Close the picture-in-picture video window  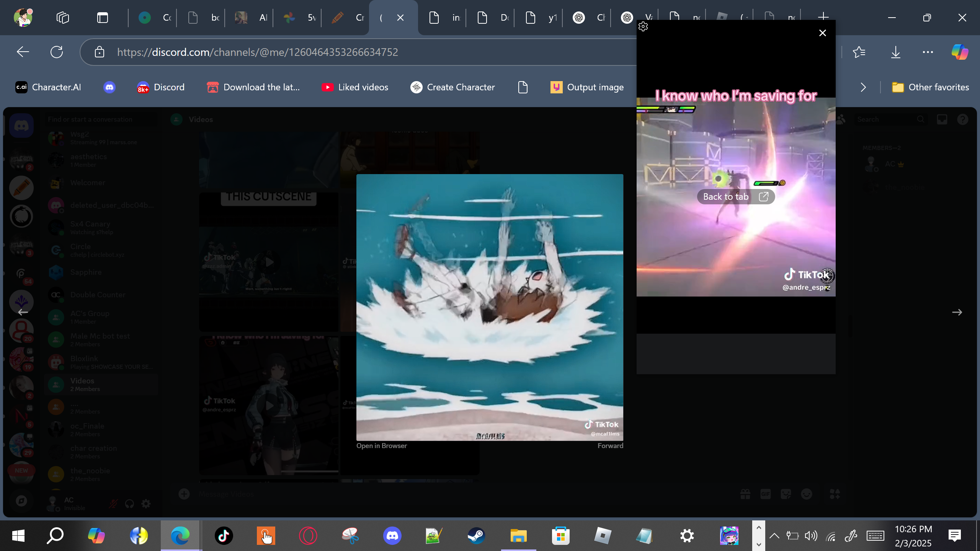822,33
